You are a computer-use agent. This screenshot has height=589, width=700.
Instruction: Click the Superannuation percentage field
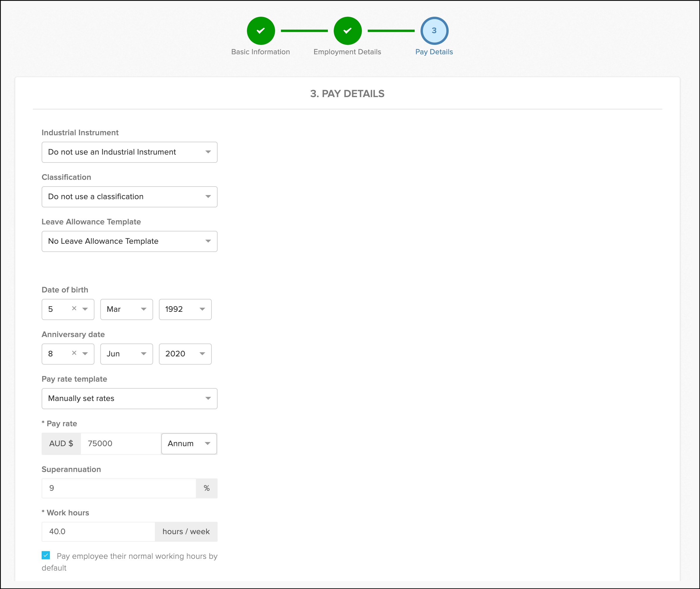coord(119,488)
